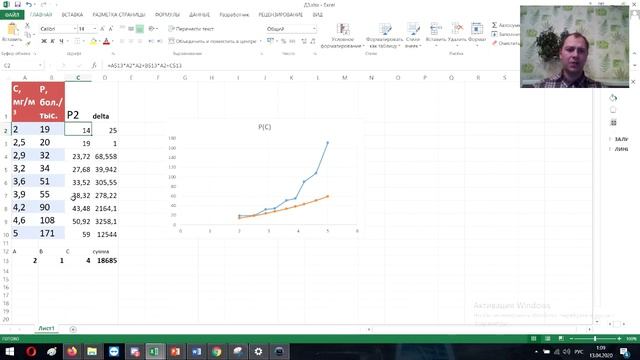
Task: Click the cell with value 171
Action: pyautogui.click(x=51, y=233)
